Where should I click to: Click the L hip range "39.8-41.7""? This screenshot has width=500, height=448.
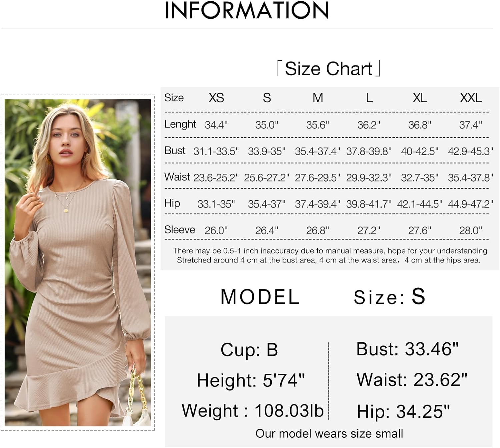pyautogui.click(x=369, y=204)
